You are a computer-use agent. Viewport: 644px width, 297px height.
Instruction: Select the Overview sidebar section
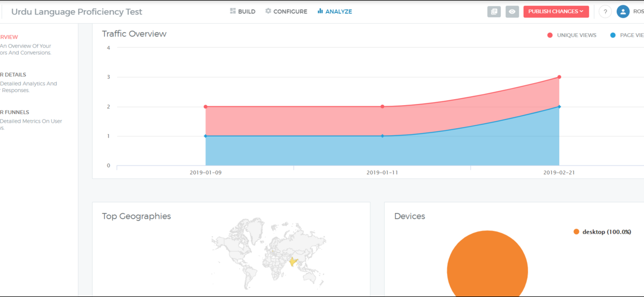9,37
